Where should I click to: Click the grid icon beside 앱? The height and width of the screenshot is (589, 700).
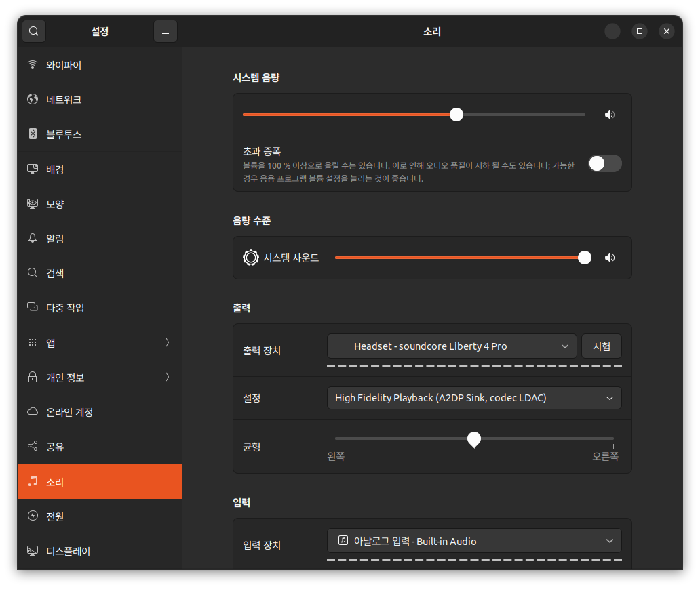[x=33, y=342]
